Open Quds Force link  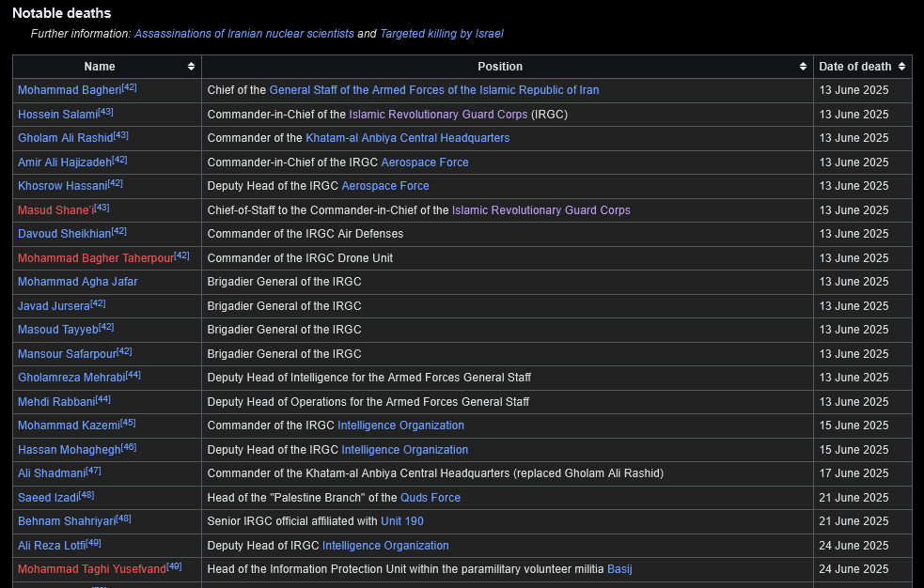[431, 497]
